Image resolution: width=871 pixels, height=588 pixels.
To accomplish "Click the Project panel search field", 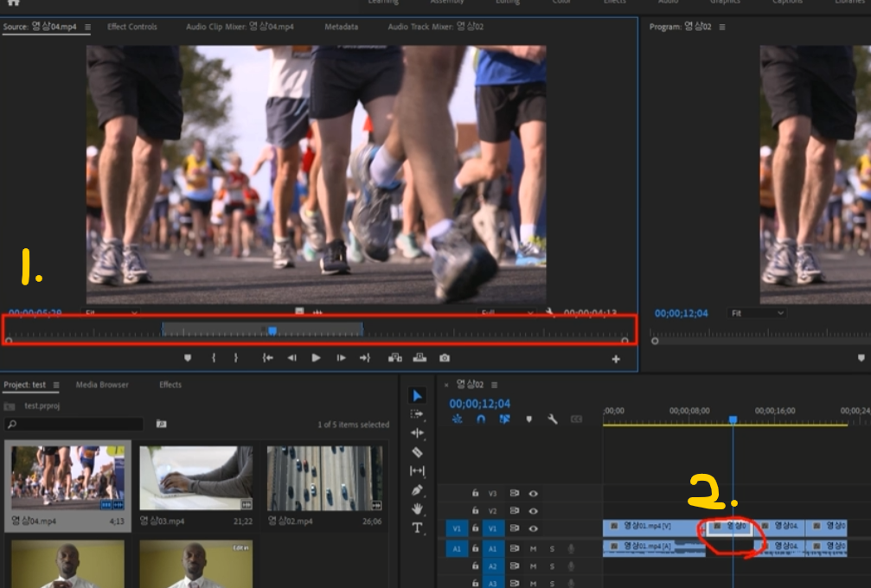I will (x=74, y=425).
